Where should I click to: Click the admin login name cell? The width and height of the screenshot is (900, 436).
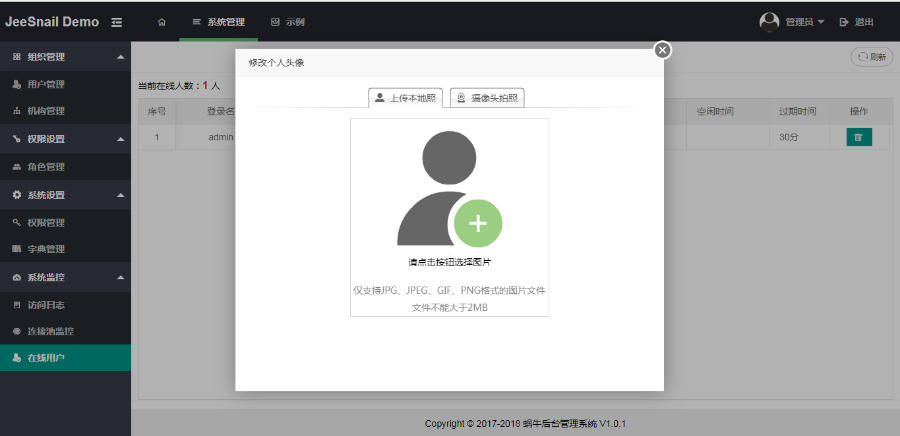tap(220, 138)
